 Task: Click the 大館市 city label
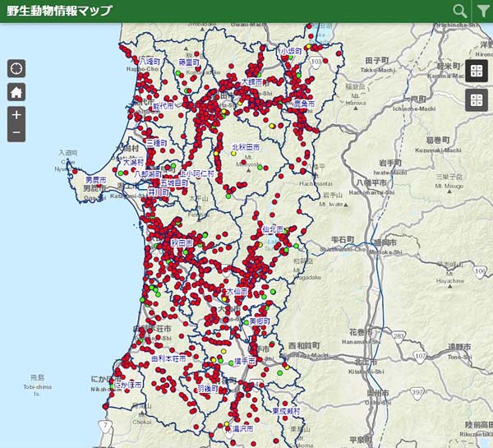(251, 82)
